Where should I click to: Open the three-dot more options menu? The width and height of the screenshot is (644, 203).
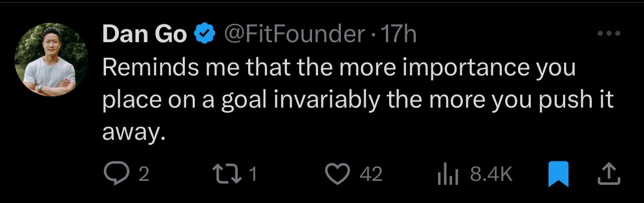[608, 34]
